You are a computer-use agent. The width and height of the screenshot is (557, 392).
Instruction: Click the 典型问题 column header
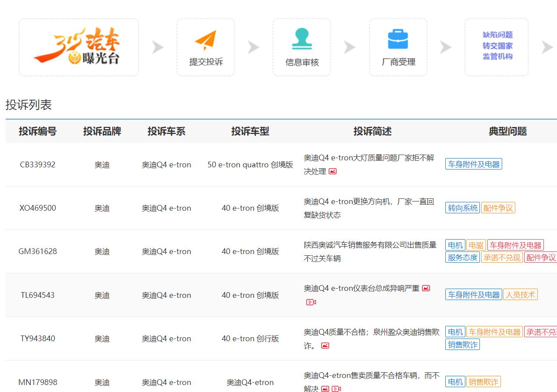[x=507, y=131]
